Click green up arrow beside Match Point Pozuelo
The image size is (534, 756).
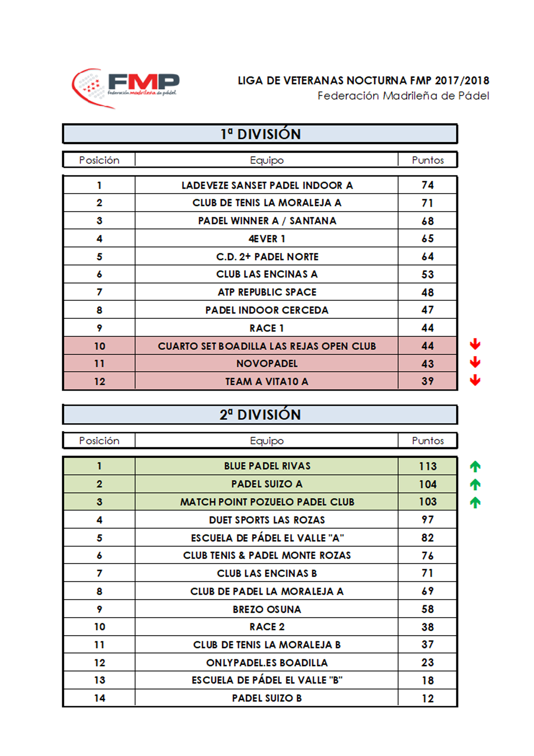475,503
